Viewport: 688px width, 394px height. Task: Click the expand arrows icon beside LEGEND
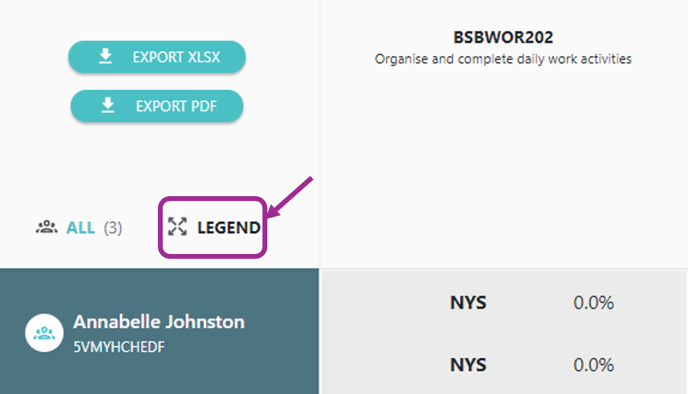(x=177, y=227)
